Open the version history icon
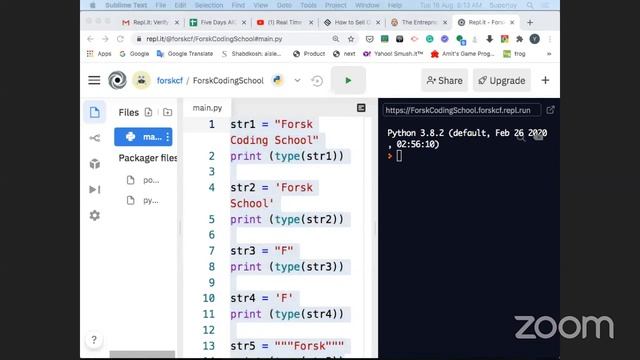 pos(317,81)
